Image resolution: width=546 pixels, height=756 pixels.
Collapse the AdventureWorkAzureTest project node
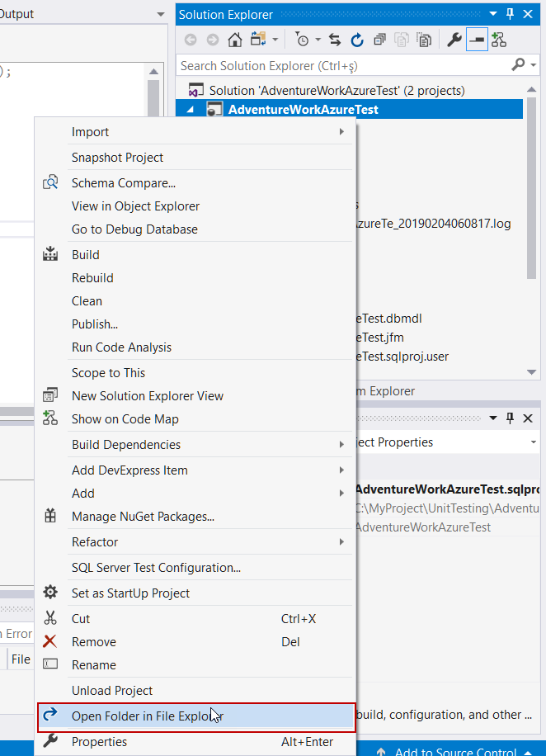[x=191, y=110]
